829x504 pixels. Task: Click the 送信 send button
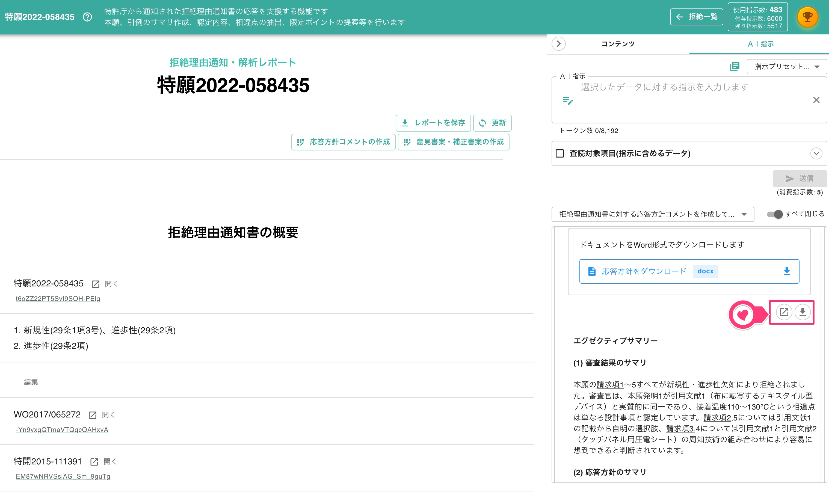[800, 178]
